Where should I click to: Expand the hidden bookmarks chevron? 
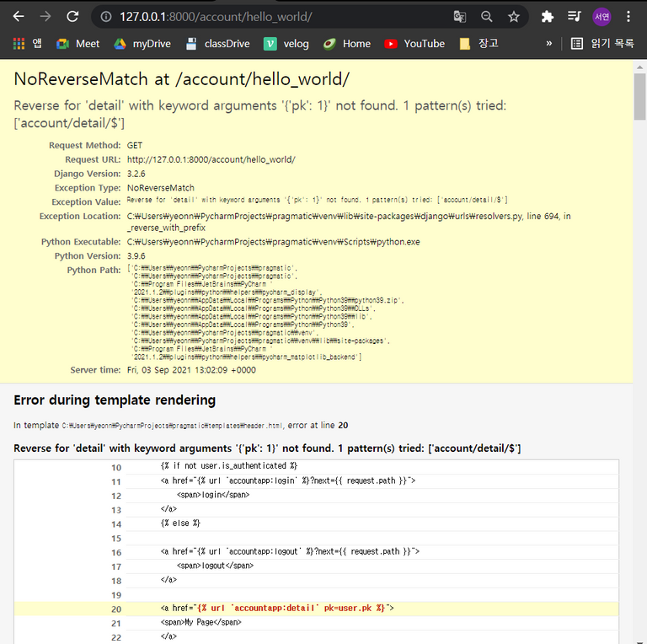point(548,43)
